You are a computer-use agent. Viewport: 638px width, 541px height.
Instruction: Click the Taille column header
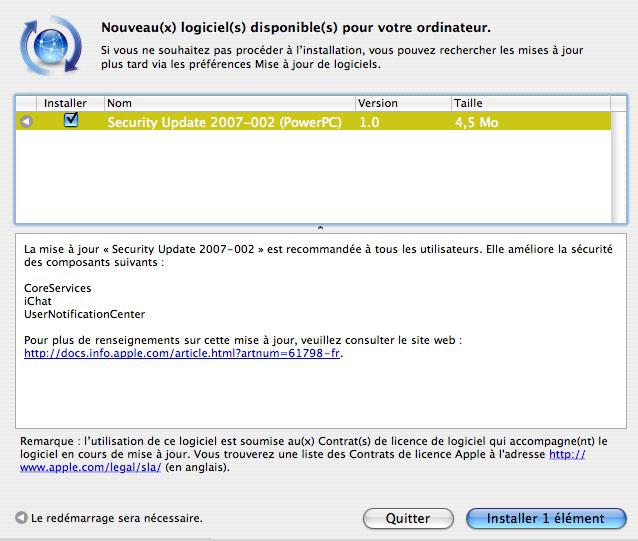point(531,103)
